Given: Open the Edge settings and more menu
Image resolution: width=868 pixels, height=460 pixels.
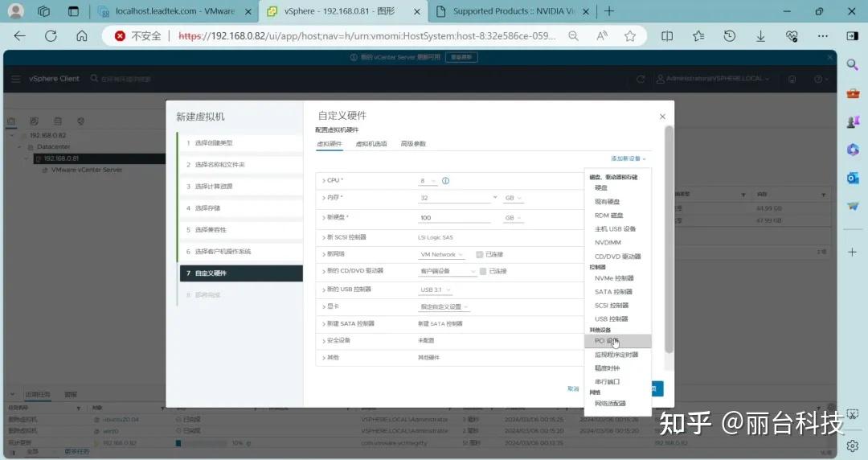Looking at the screenshot, I should click(x=823, y=36).
